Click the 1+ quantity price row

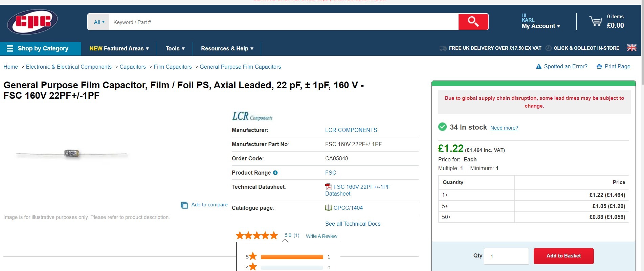pos(533,195)
